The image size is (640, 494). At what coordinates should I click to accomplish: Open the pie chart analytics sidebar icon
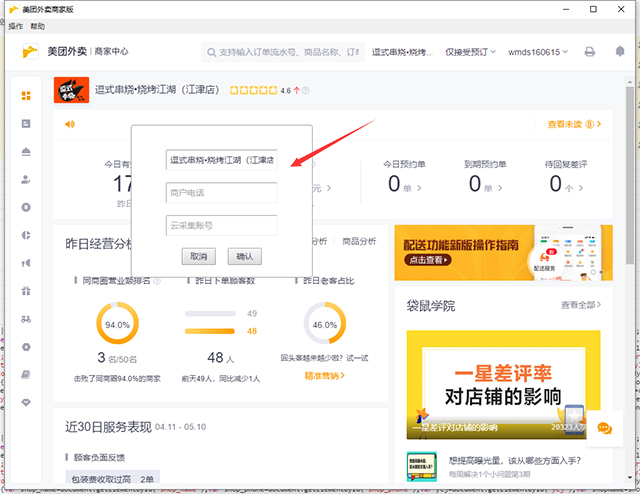click(x=26, y=235)
